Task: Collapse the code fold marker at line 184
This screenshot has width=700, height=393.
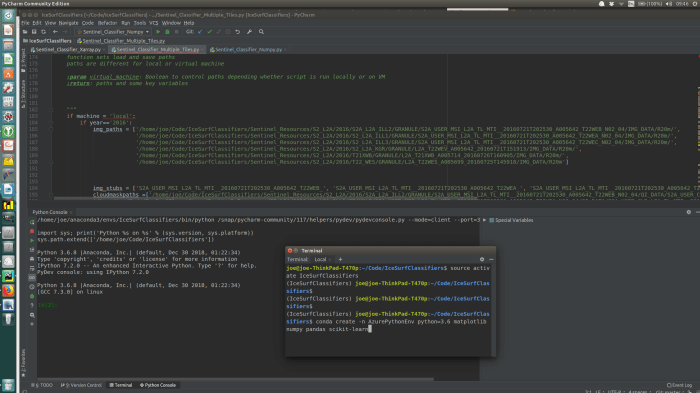Action: tap(51, 123)
